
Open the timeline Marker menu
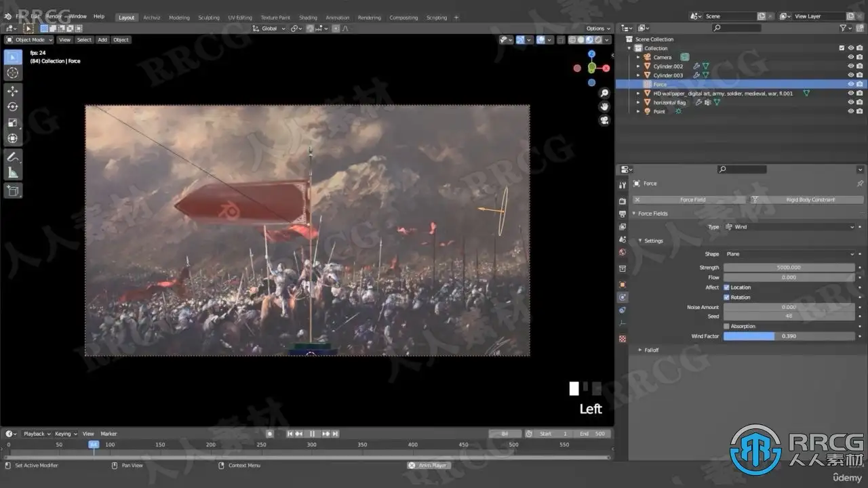coord(109,434)
